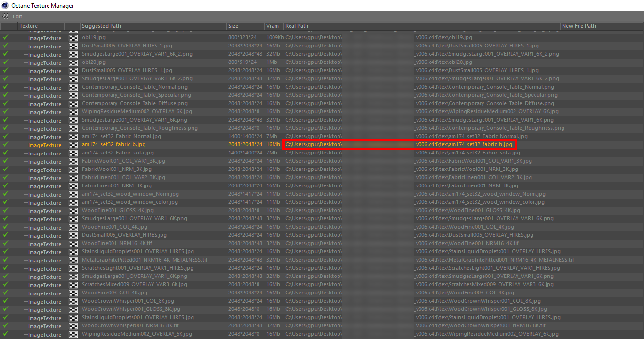Click green checkmark of FabricWool001_COL_VAR1_3K.jpg row
The width and height of the screenshot is (644, 339).
[6, 161]
